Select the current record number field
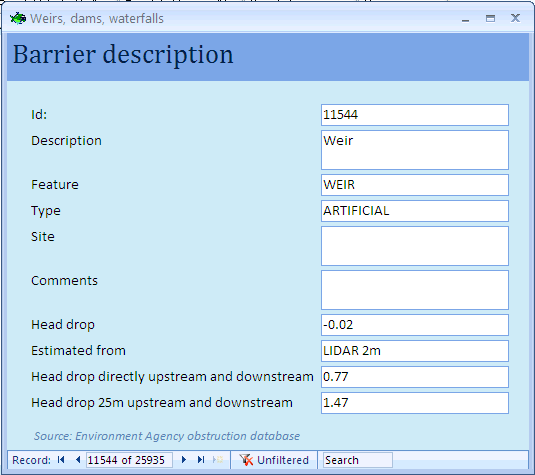 129,460
